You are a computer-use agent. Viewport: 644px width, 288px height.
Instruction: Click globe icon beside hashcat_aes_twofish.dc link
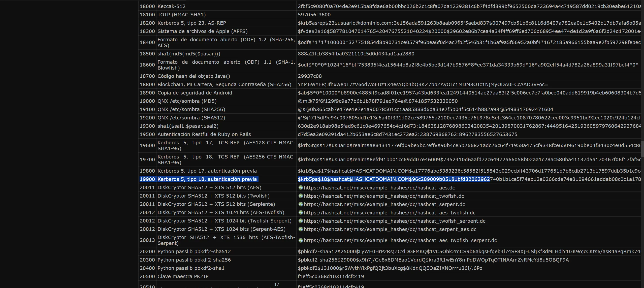301,212
